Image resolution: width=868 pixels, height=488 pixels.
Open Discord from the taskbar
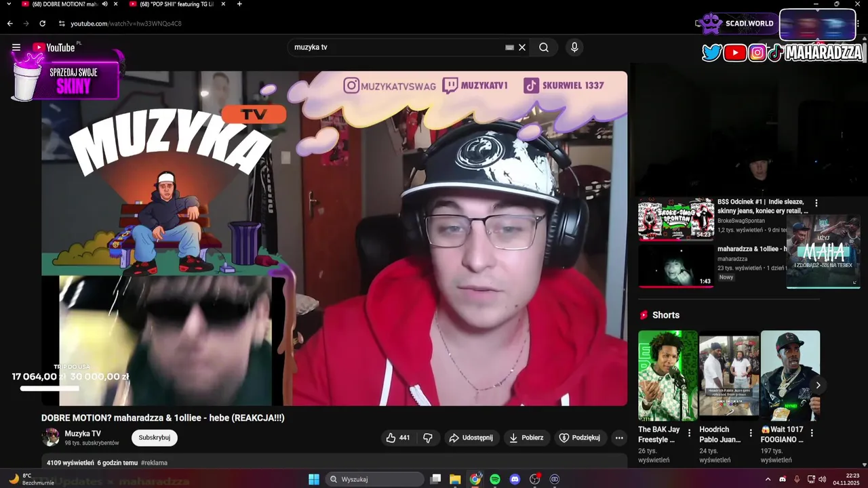pos(515,479)
